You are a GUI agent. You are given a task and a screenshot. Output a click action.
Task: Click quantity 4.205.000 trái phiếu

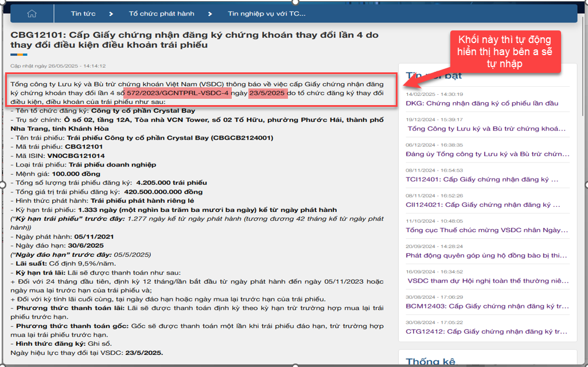pyautogui.click(x=172, y=183)
